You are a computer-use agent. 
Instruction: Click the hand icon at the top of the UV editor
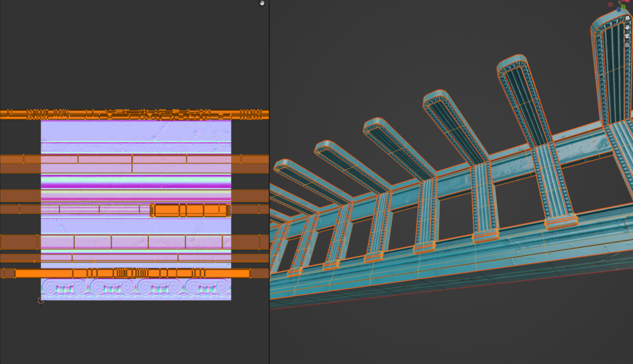coord(262,3)
